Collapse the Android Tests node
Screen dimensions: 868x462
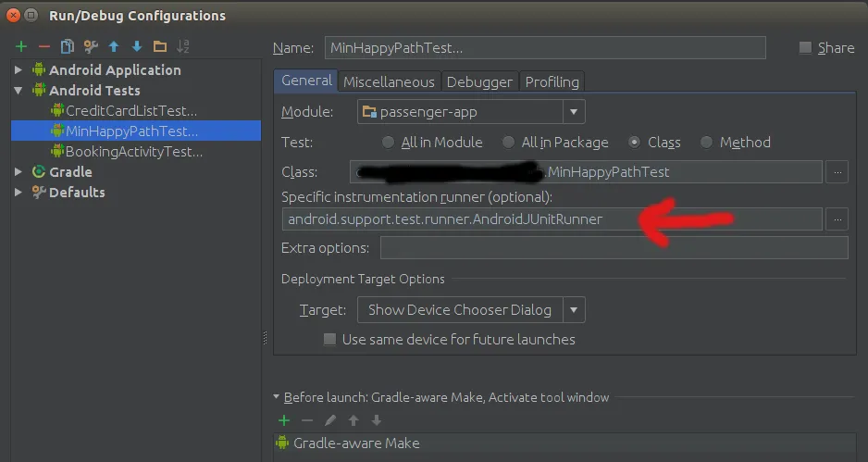tap(19, 91)
